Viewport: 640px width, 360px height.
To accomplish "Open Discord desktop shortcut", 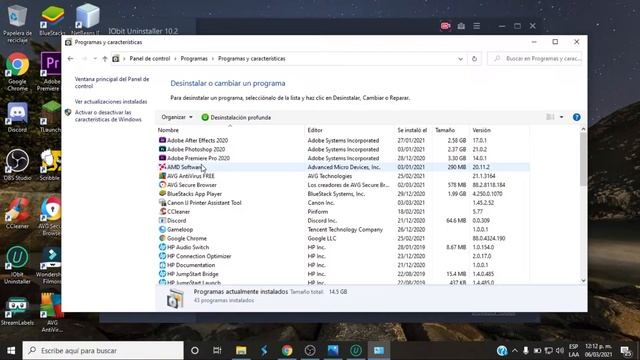I will pyautogui.click(x=17, y=118).
